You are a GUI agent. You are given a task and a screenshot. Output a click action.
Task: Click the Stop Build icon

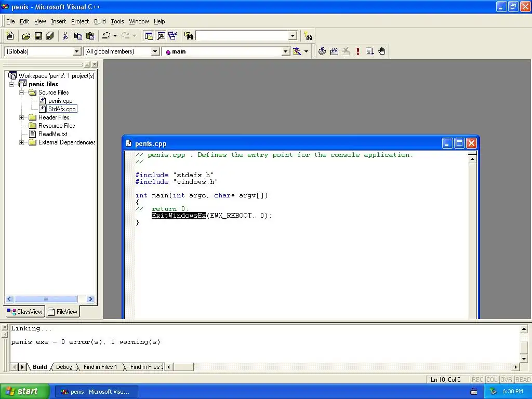[345, 51]
